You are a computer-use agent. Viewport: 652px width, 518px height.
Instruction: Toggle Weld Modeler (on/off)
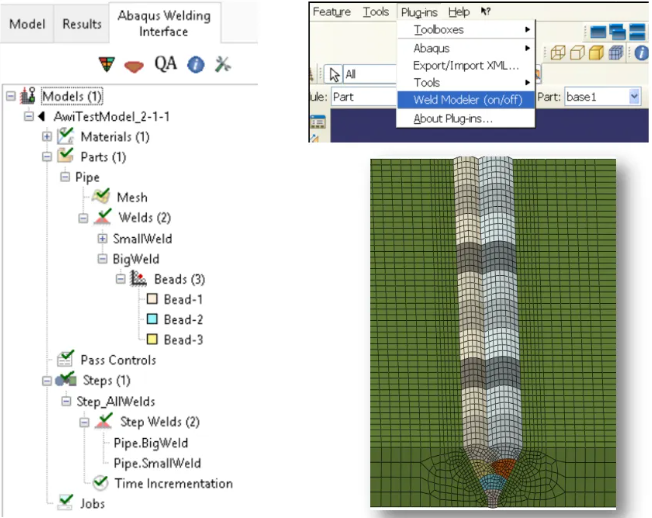click(x=466, y=100)
